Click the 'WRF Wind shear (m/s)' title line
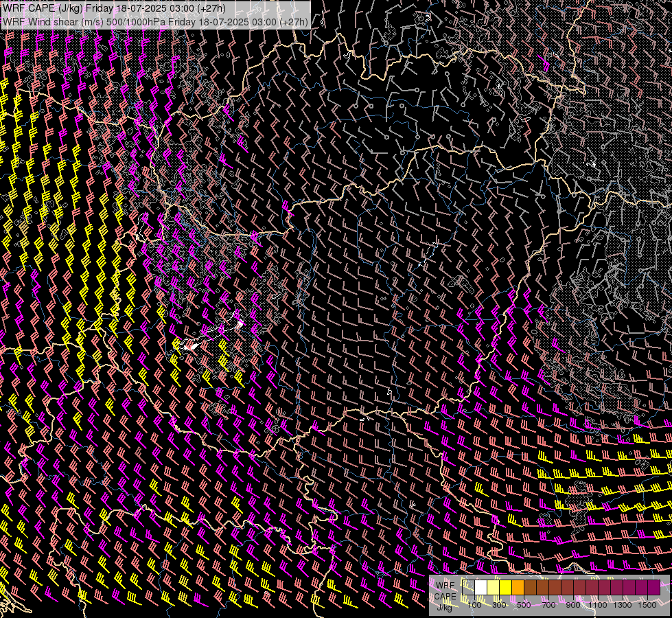This screenshot has height=618, width=672. click(155, 21)
